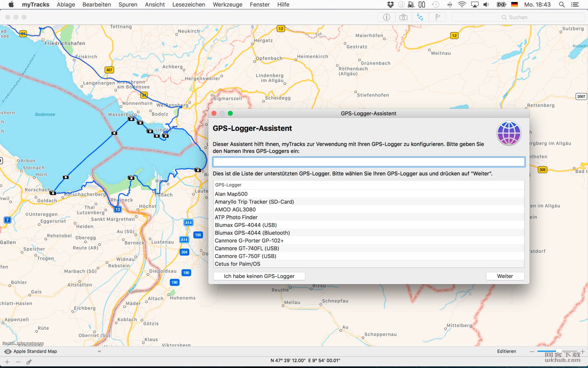
Task: Open the Spuren menu
Action: (x=128, y=5)
